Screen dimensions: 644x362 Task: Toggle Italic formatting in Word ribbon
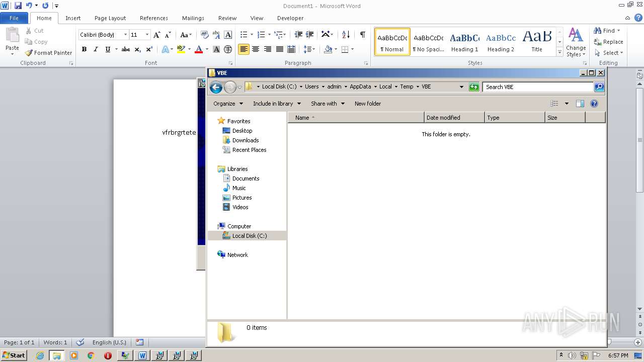point(96,49)
